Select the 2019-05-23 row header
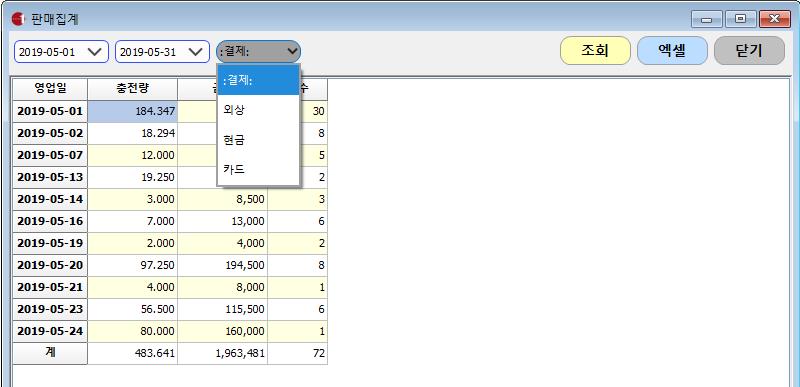Viewport: 800px width, 387px height. point(50,309)
